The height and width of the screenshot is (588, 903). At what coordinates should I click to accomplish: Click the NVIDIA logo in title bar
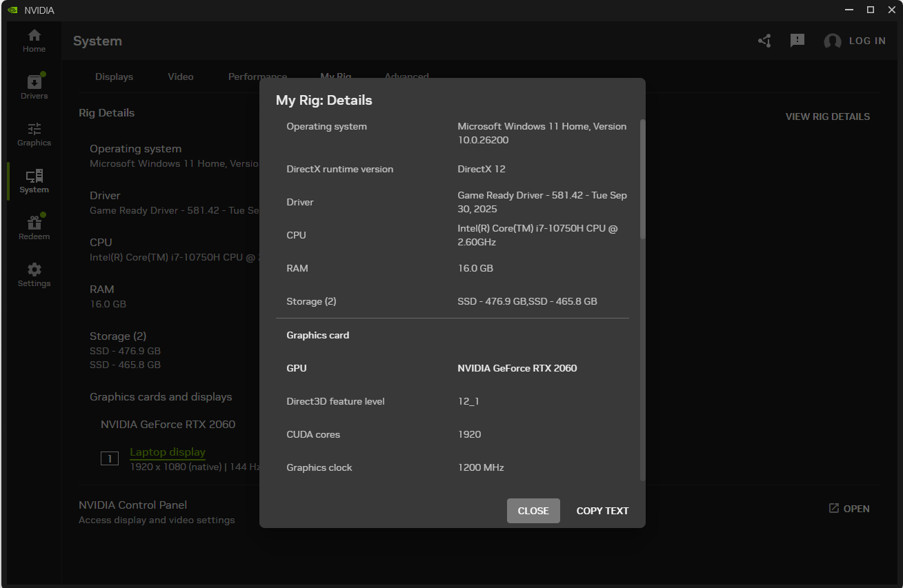pos(13,10)
